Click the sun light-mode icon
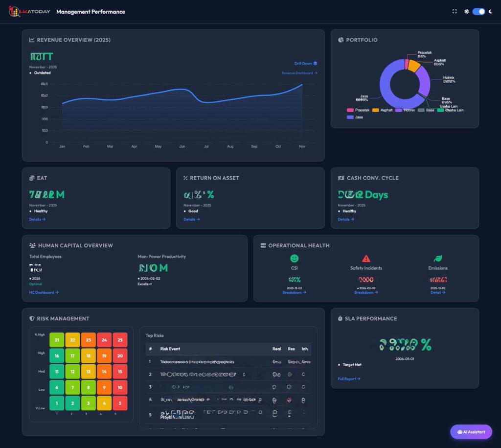This screenshot has width=501, height=448. [x=466, y=12]
